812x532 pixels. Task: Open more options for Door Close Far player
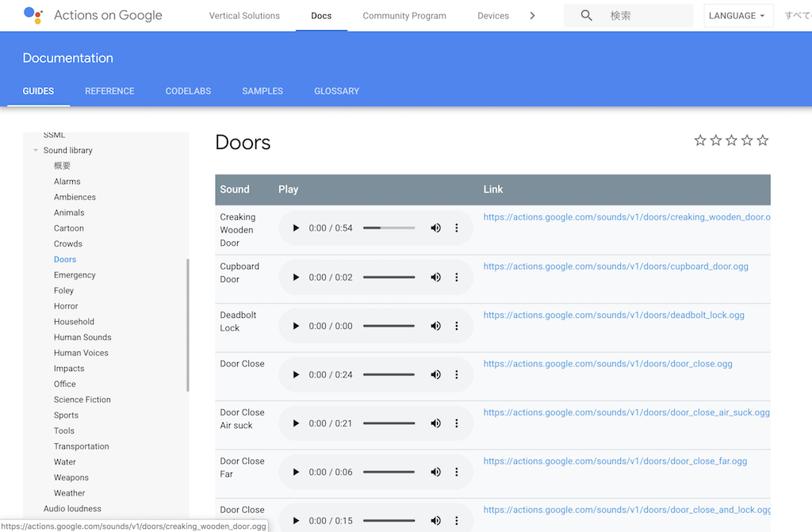click(x=456, y=472)
